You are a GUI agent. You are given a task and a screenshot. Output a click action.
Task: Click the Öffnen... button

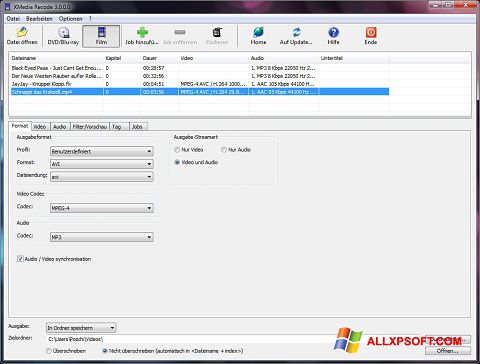pos(448,351)
